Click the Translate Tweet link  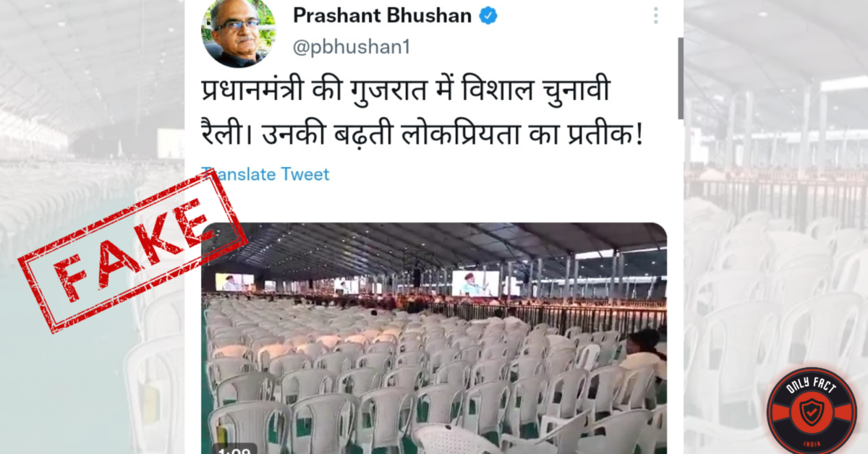coord(265,174)
